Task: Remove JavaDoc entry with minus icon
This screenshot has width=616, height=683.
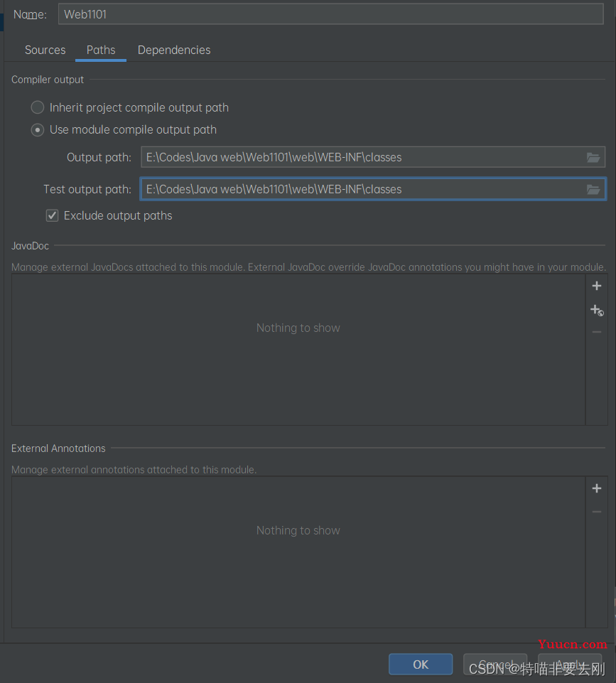Action: [597, 332]
